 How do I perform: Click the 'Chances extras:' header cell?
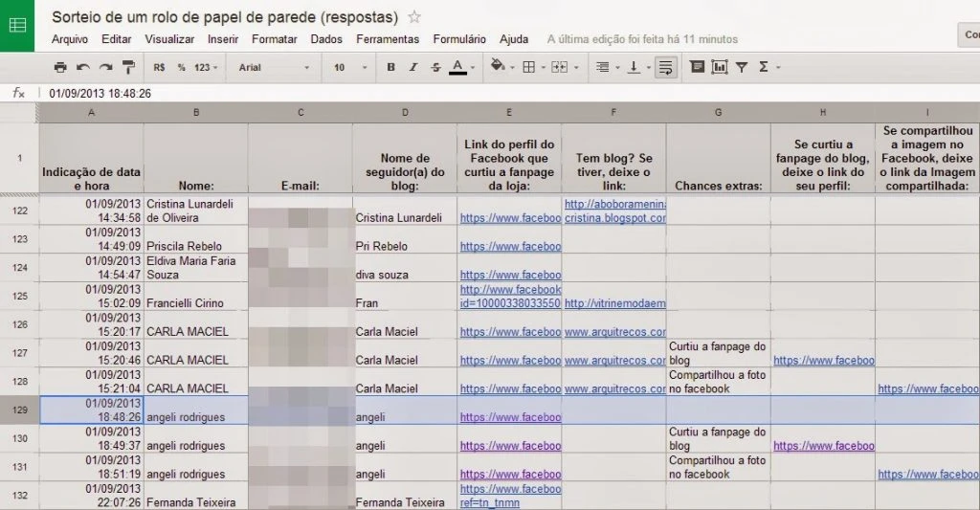718,158
